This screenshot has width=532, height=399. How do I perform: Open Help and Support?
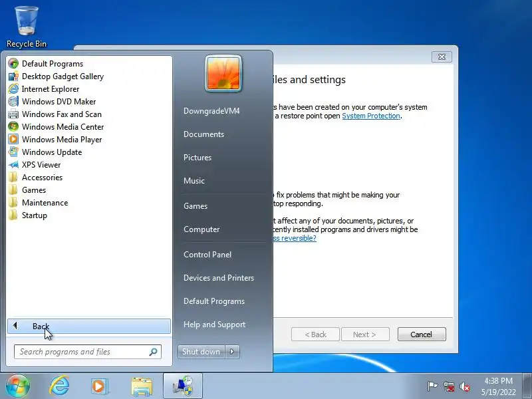point(214,325)
